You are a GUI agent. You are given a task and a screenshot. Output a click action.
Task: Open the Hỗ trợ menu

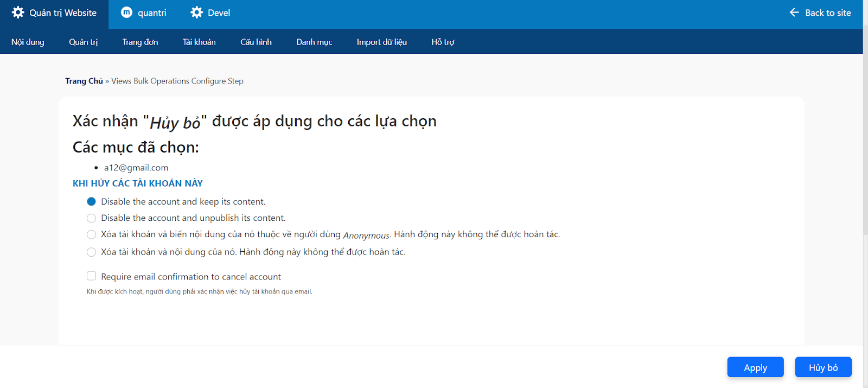point(443,42)
